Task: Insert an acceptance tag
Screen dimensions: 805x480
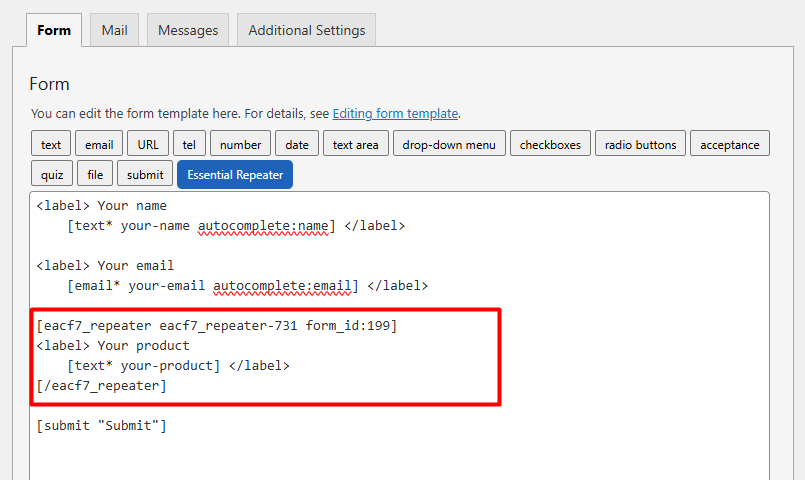Action: tap(730, 145)
